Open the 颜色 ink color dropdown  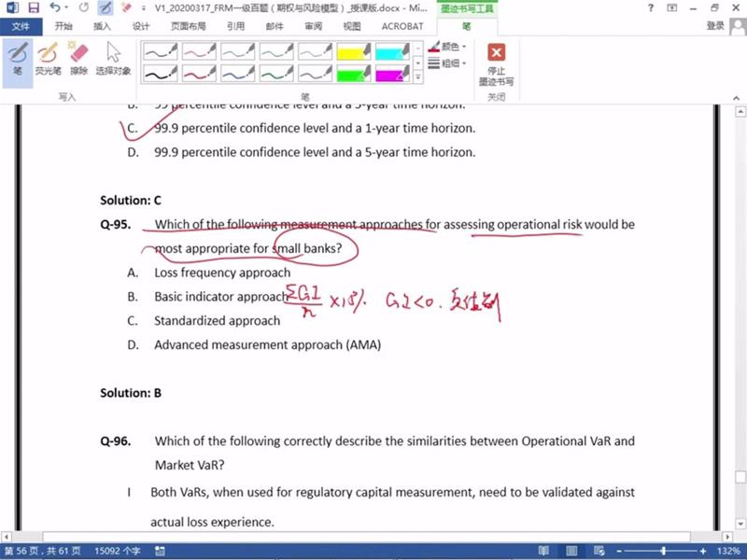[447, 47]
